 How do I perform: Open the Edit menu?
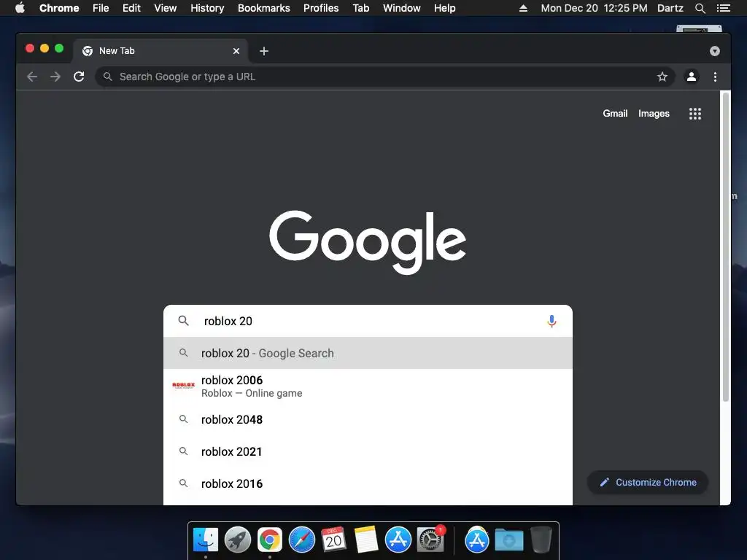131,8
